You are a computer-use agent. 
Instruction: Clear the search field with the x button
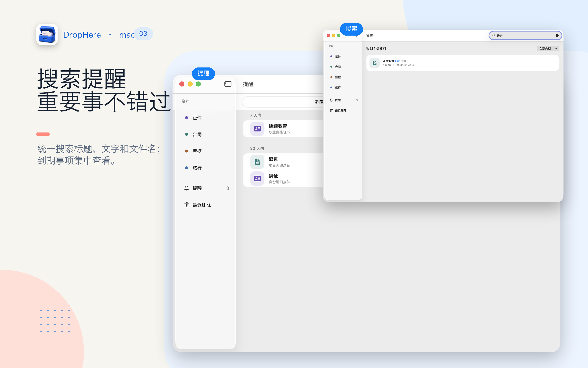(x=557, y=36)
